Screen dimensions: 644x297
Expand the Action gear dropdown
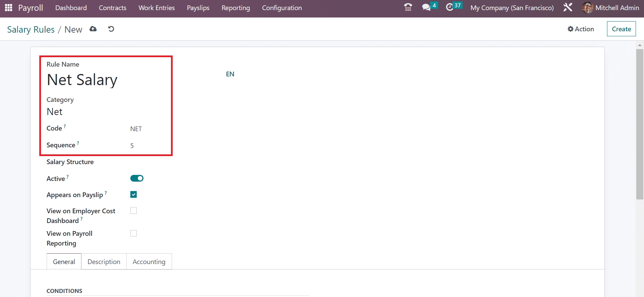581,29
